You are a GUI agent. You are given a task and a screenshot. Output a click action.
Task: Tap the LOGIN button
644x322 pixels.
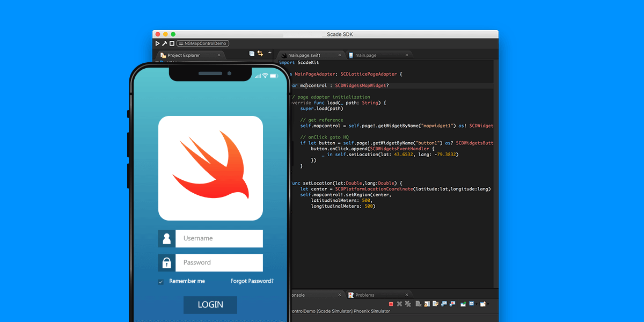(210, 305)
